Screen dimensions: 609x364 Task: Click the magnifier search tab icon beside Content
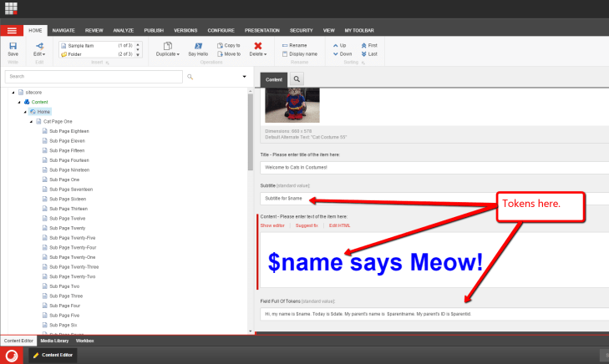click(297, 78)
